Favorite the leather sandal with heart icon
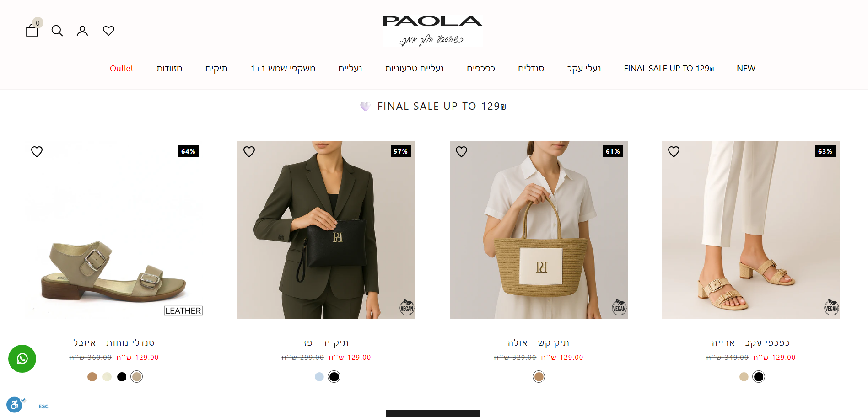Viewport: 868px width, 417px height. 37,151
